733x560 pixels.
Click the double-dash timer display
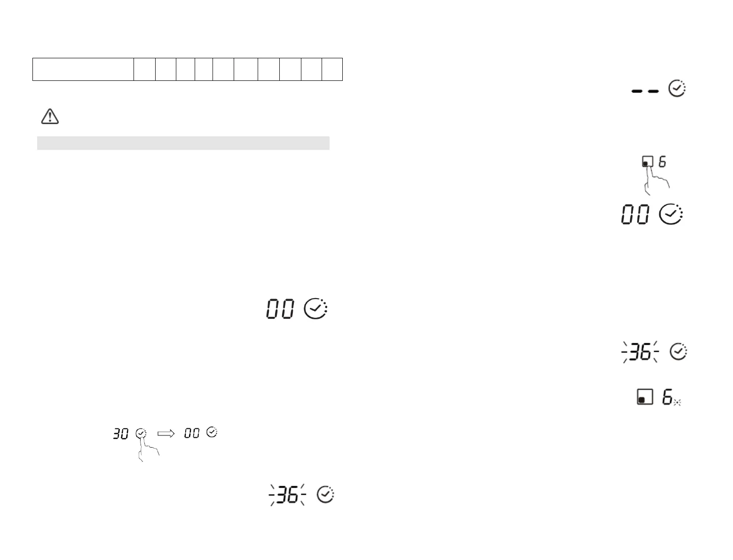pyautogui.click(x=645, y=91)
